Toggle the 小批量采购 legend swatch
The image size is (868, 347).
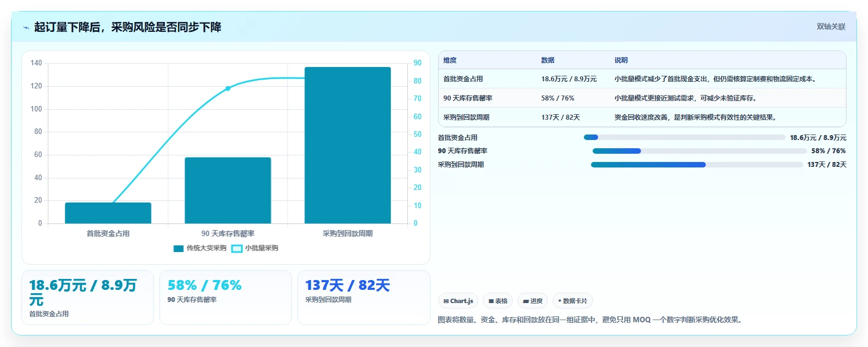(237, 248)
